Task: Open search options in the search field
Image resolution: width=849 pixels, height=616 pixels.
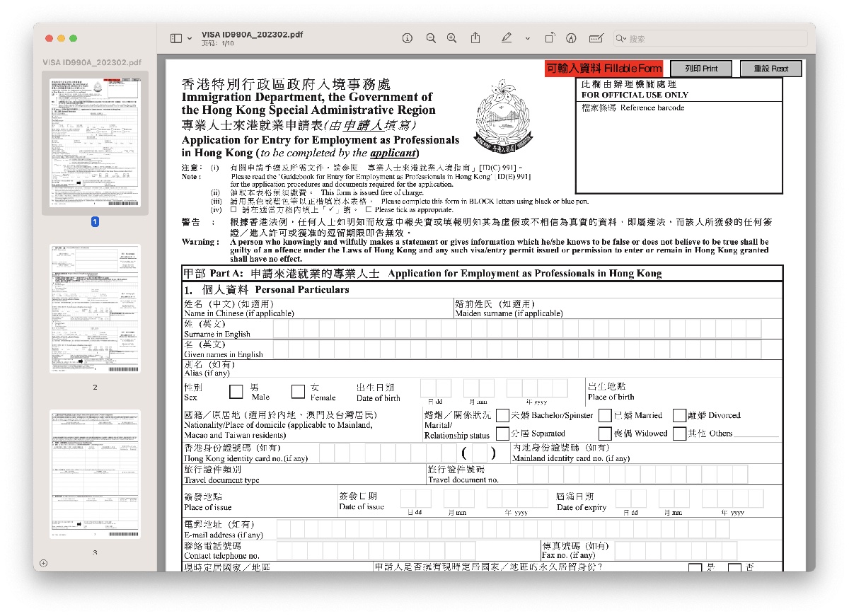Action: (621, 39)
